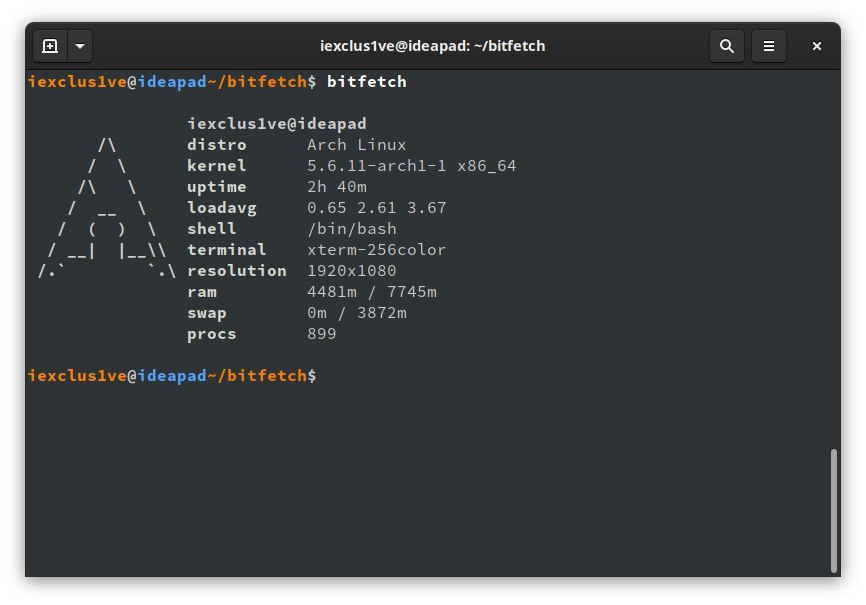Click the uptime label
Viewport: 866px width, 605px height.
[x=216, y=187]
